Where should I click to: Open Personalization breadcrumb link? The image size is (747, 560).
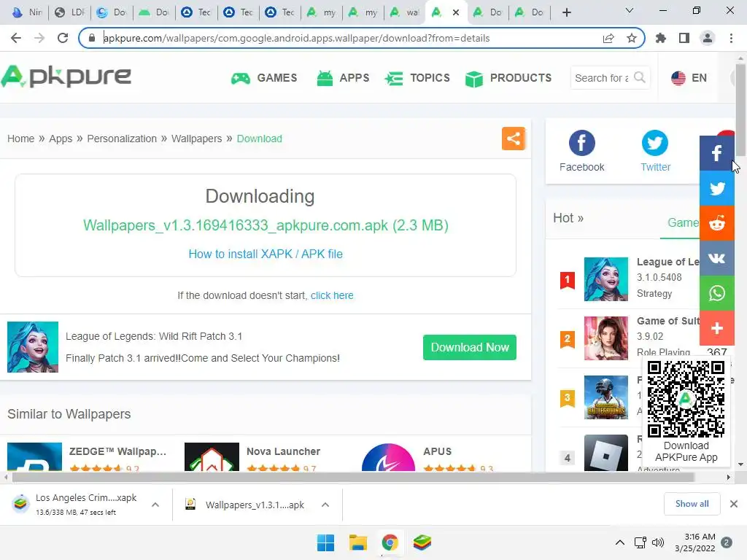tap(122, 139)
